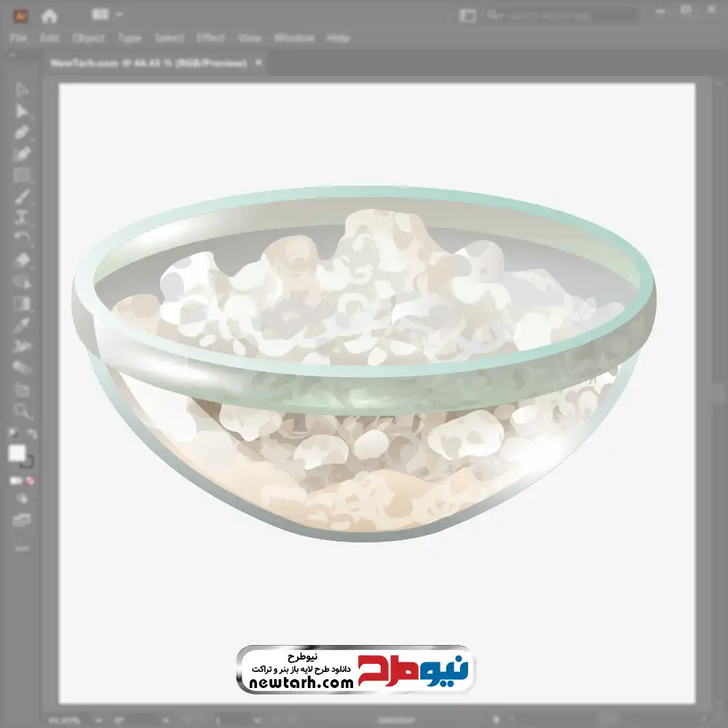Activate the Paintbrush tool

[22, 196]
